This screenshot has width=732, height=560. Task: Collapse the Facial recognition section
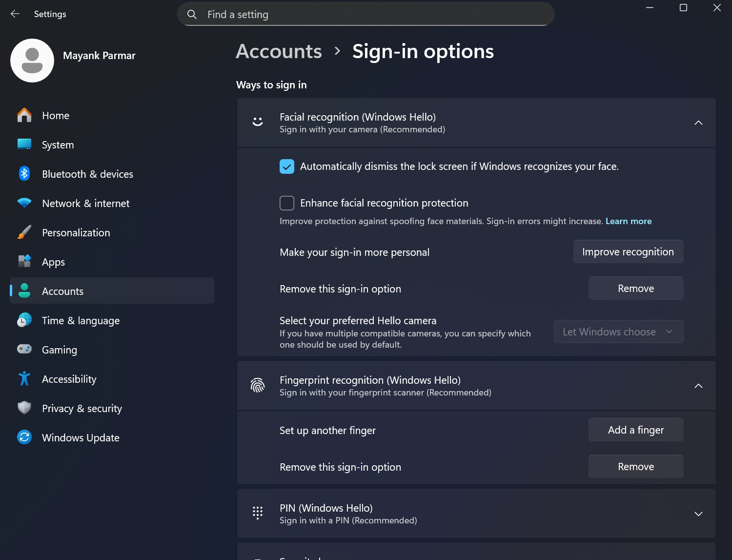[699, 123]
